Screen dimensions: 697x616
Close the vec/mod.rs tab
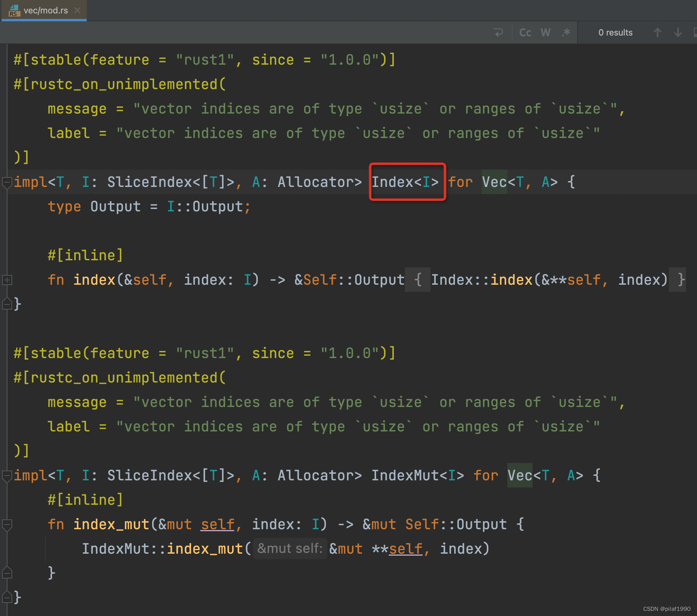[x=77, y=10]
